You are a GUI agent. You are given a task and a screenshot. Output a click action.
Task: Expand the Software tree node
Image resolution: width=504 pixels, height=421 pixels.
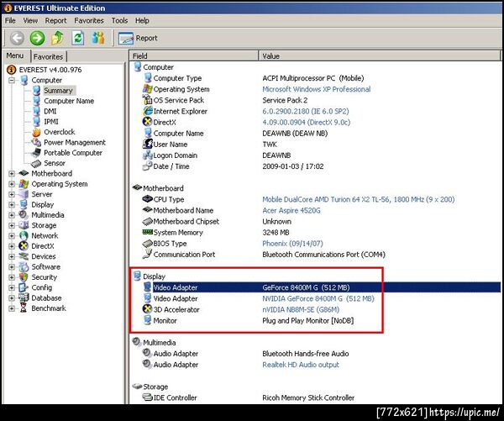[12, 267]
